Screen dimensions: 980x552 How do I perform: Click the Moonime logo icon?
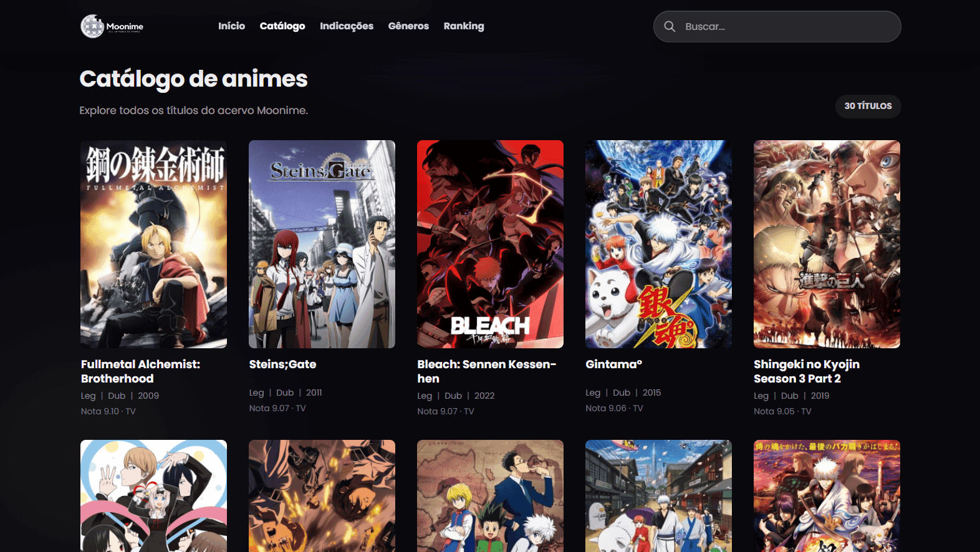coord(92,26)
